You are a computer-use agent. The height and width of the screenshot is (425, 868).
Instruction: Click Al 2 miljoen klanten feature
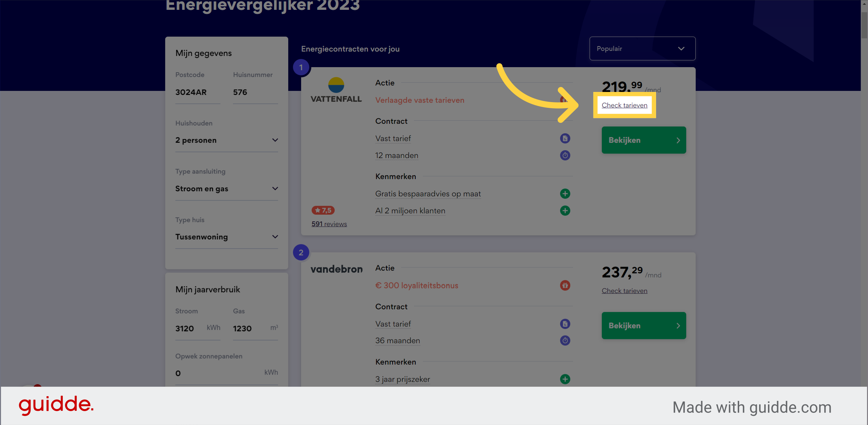[410, 211]
